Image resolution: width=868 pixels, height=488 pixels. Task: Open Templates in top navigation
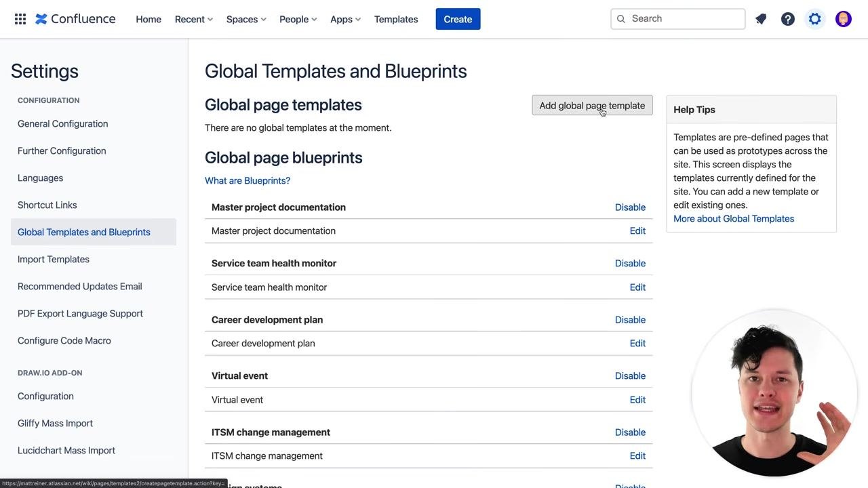[x=396, y=19]
